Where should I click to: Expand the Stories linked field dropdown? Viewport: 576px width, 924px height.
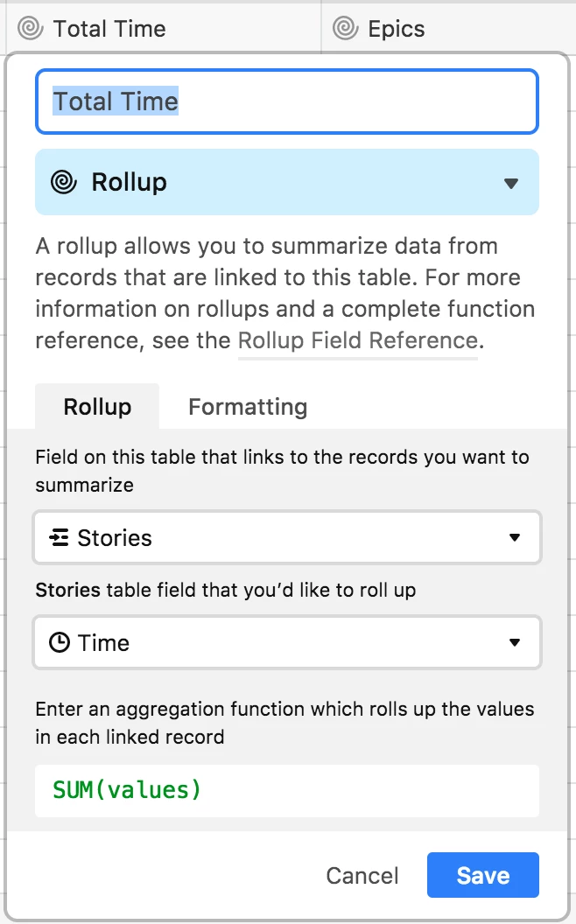(x=514, y=538)
